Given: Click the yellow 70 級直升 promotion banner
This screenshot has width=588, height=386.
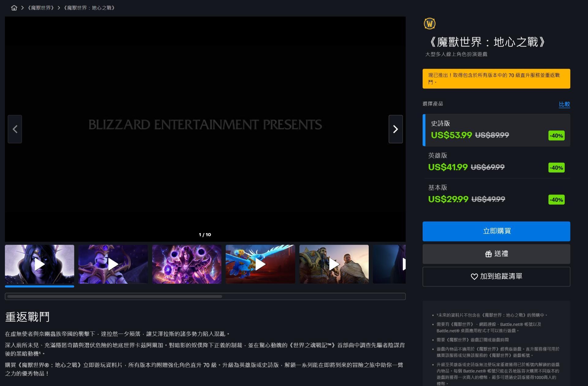Looking at the screenshot, I should [496, 79].
